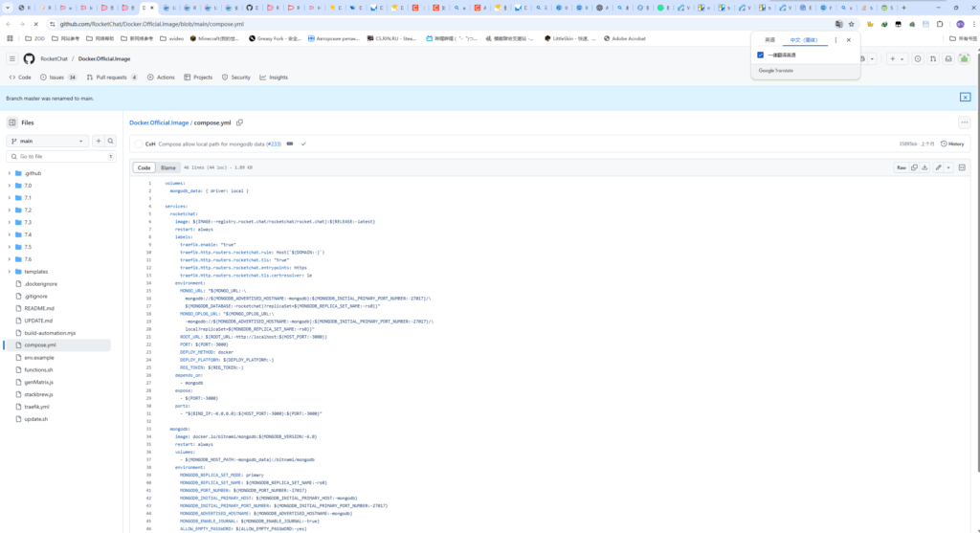Viewport: 980px width, 533px height.
Task: Open the Chrome apps grid in bookmarks bar
Action: (10, 38)
